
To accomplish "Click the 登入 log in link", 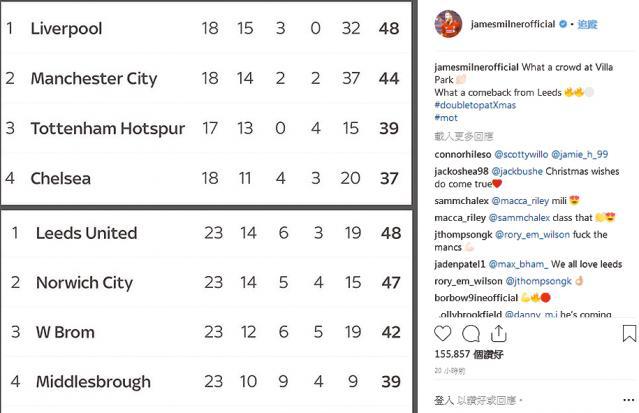I will [x=444, y=400].
